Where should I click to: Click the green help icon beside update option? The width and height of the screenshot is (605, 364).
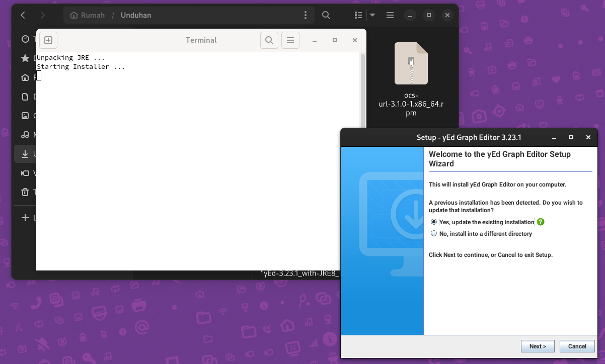(541, 222)
